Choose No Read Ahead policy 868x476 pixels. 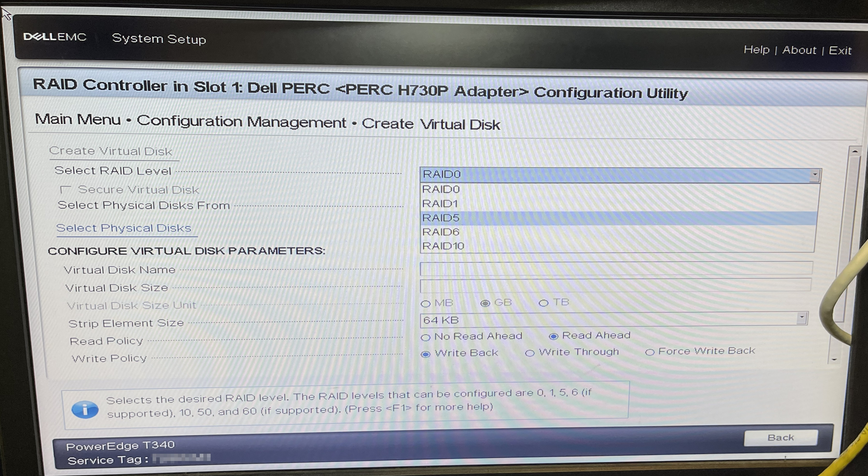tap(426, 337)
